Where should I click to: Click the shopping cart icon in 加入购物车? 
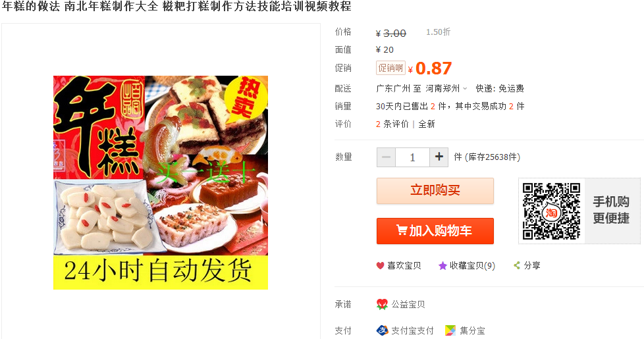tap(402, 230)
